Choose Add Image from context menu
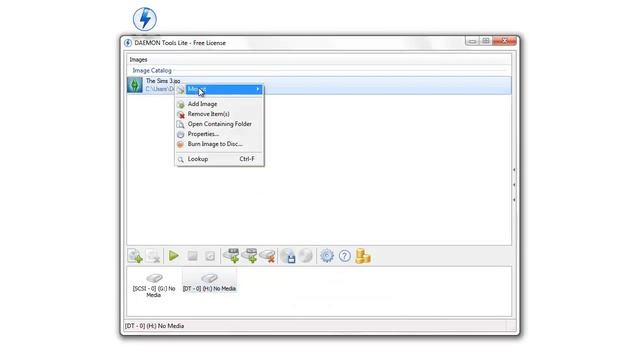 coord(219,104)
